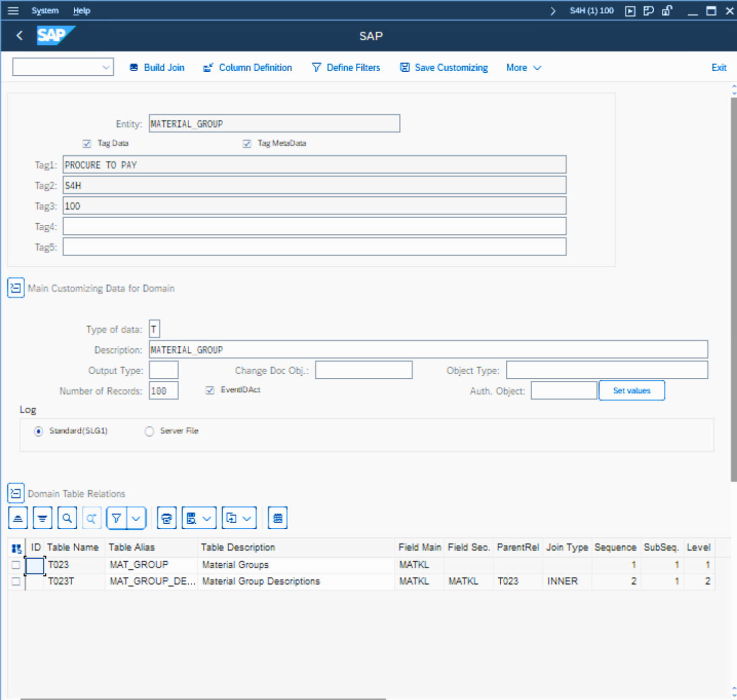Screen dimensions: 737x700
Task: Open the System menu
Action: pyautogui.click(x=45, y=11)
